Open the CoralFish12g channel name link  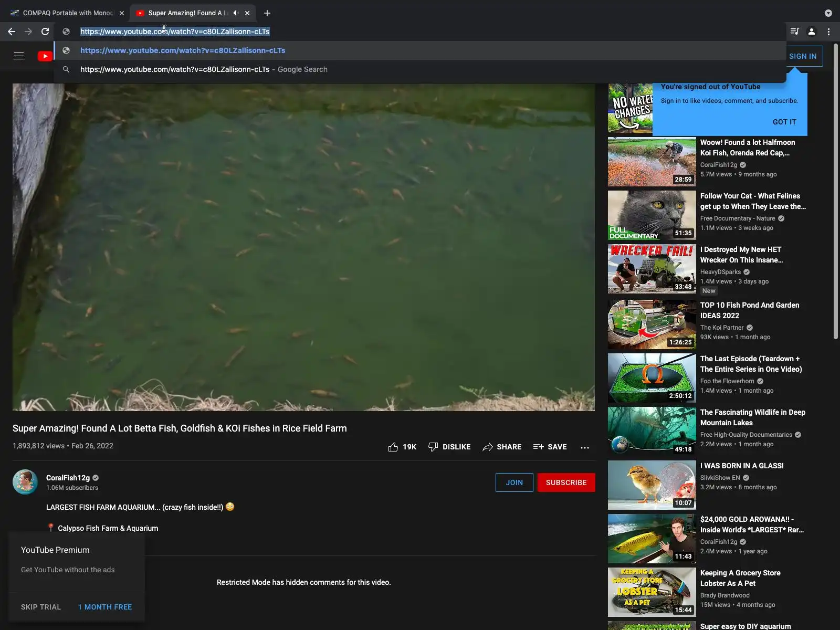pyautogui.click(x=68, y=478)
